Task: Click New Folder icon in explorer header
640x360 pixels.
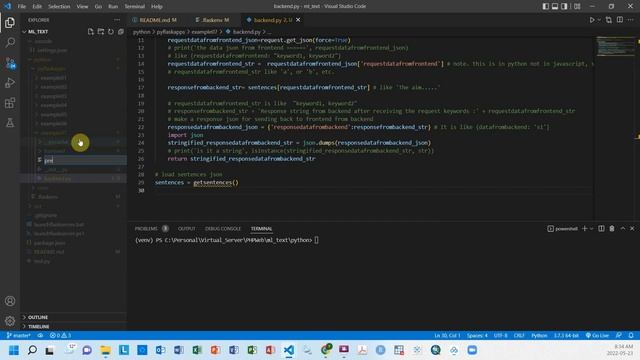Action: [x=100, y=31]
